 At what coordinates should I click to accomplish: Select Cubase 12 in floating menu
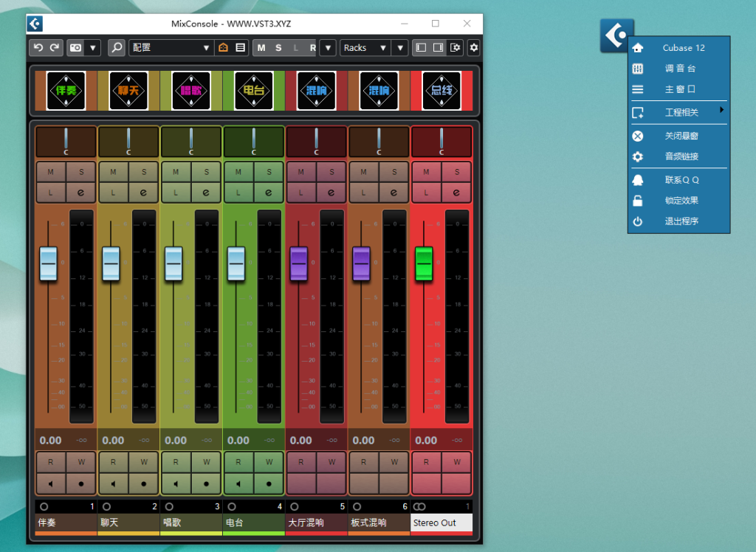(x=679, y=48)
